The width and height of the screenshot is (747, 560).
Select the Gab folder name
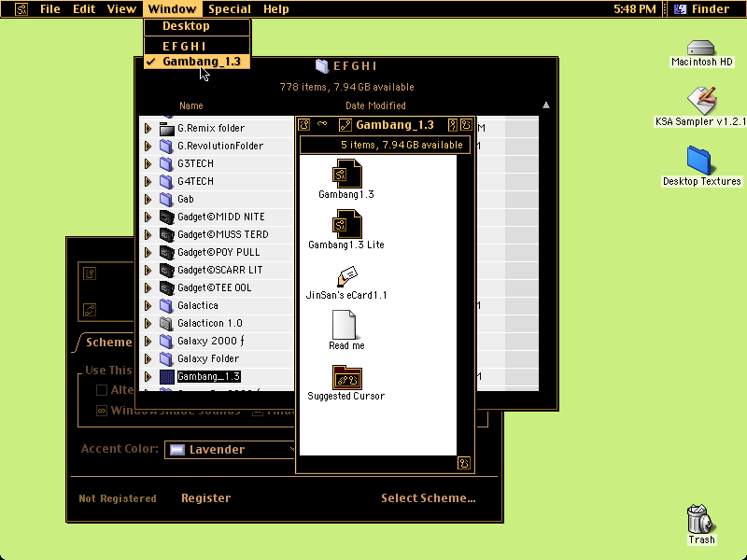click(x=185, y=199)
